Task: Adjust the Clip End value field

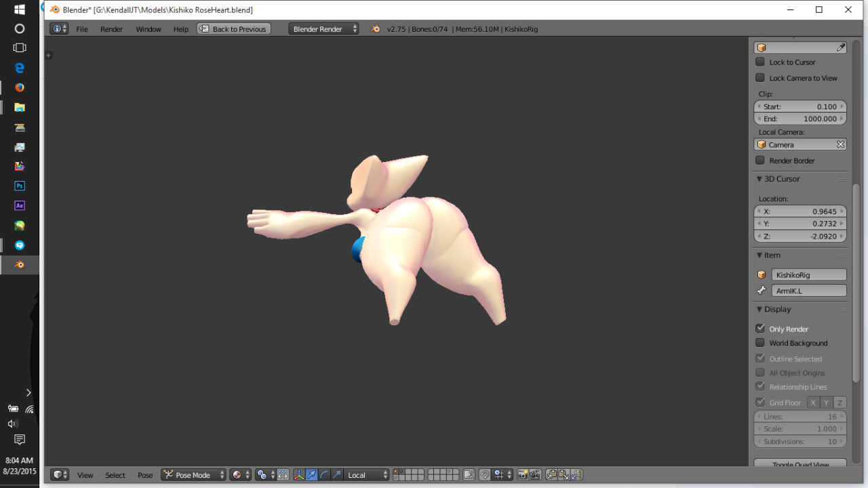Action: pyautogui.click(x=800, y=119)
